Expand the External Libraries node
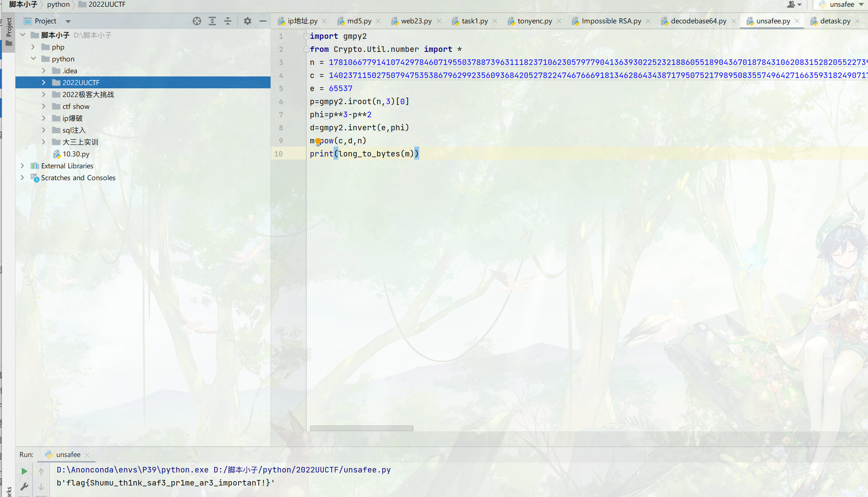The image size is (868, 497). point(23,166)
